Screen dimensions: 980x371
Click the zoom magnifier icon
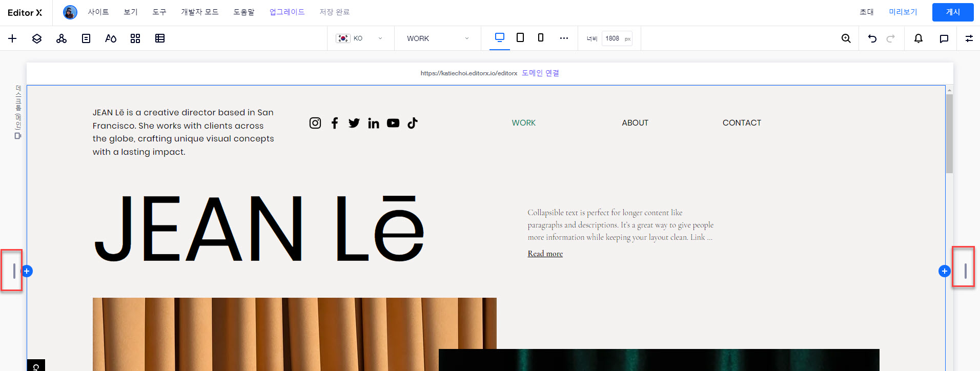point(846,38)
